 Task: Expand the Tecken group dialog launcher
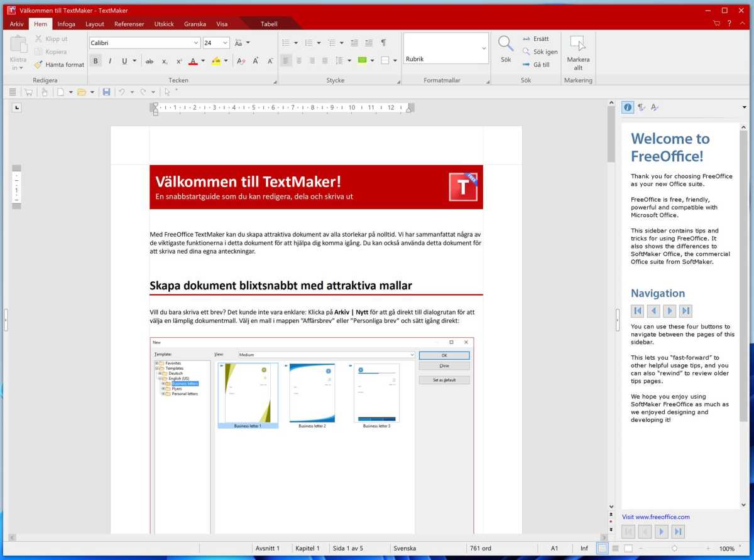click(274, 82)
